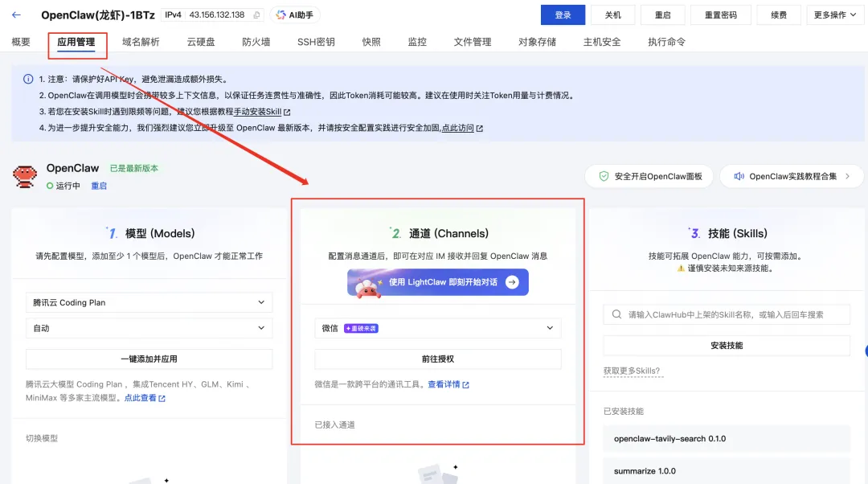Switch to the 应用管理 tab
This screenshot has width=868, height=484.
point(76,42)
